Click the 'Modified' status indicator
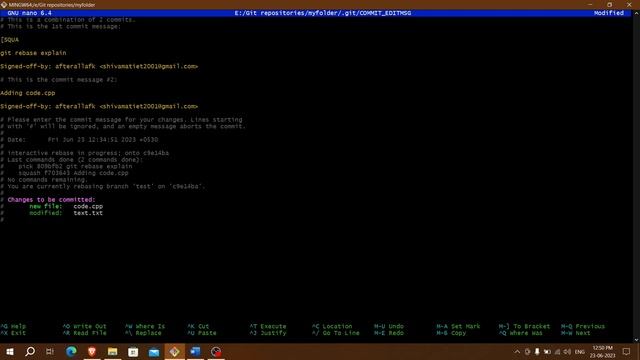Screen dimensions: 640x360 [609, 13]
